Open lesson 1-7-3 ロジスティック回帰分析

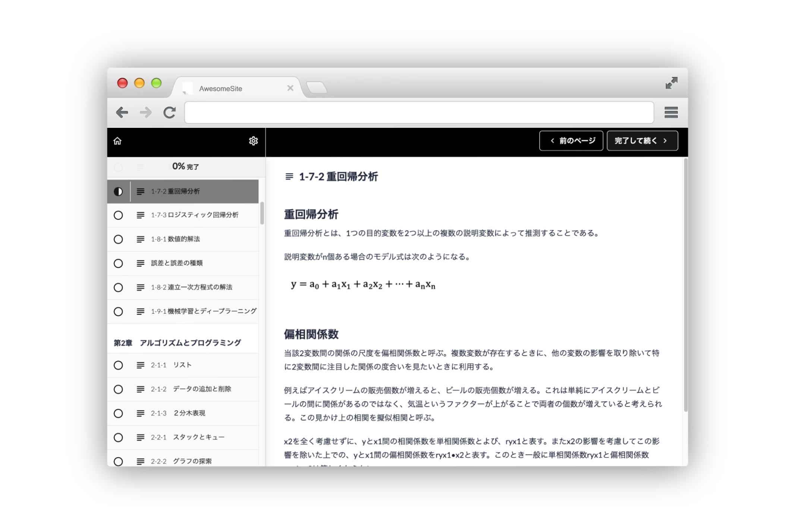[x=183, y=215]
